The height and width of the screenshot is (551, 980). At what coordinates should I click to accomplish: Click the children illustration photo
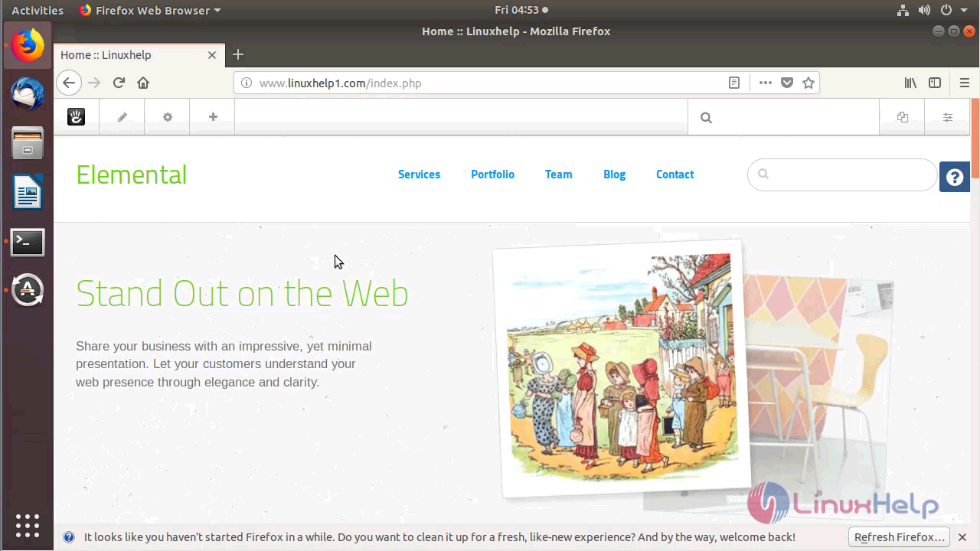[622, 367]
